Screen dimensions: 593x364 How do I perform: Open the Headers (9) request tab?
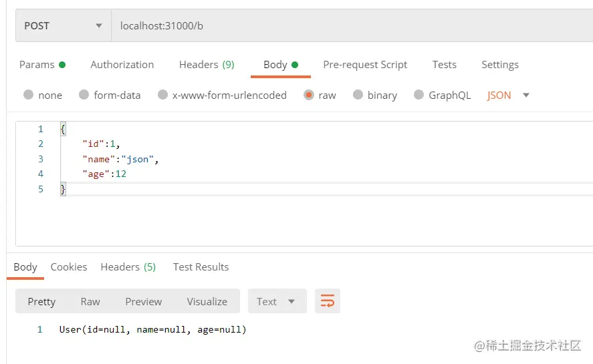click(207, 65)
